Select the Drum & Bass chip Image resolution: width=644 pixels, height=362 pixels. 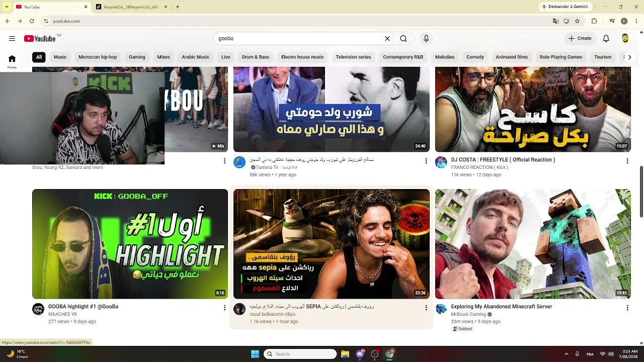[256, 57]
